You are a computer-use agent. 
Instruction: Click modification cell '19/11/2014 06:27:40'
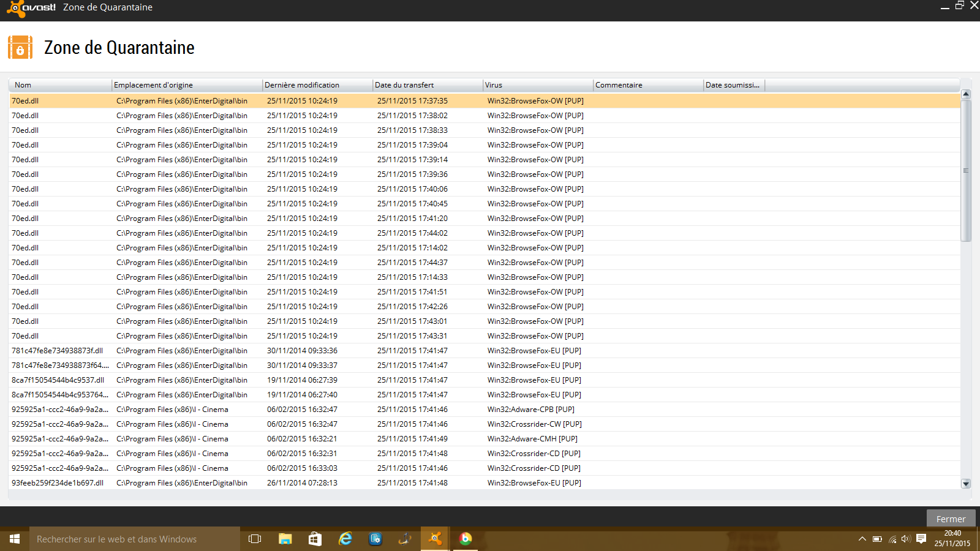(302, 395)
